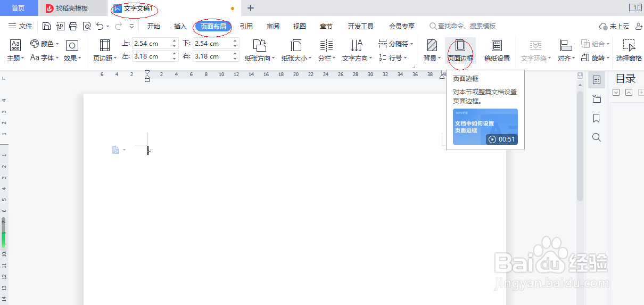Expand the quick access toolbar customize arrow
Screen dimensions: 644x305
click(x=132, y=26)
